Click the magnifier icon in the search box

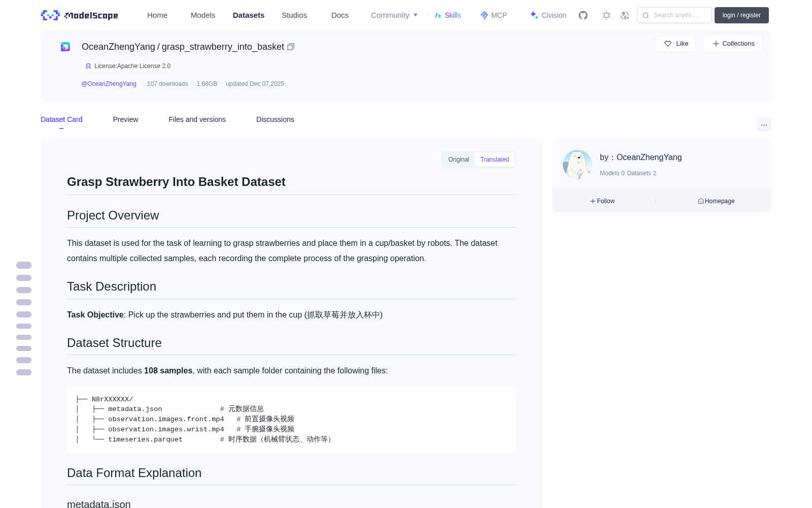[x=646, y=15]
